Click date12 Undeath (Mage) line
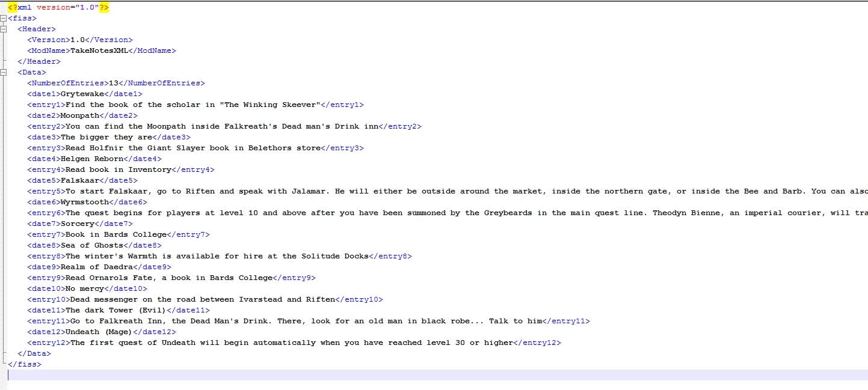The height and width of the screenshot is (390, 868). (102, 332)
